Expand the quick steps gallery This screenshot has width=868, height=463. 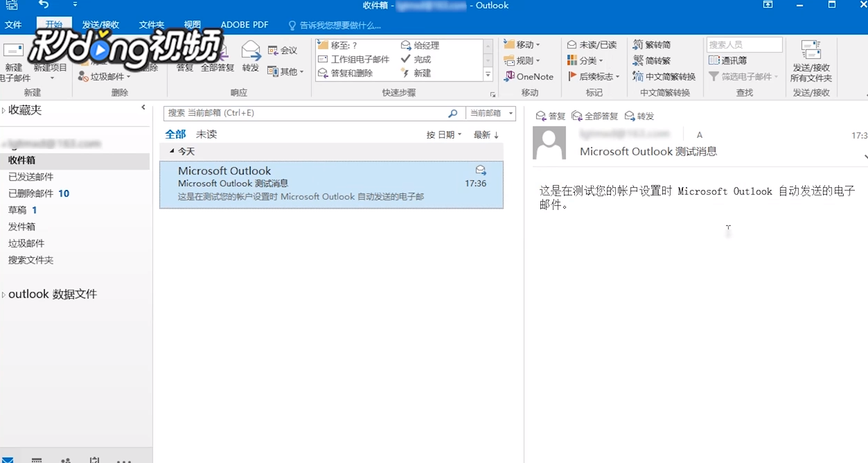pos(488,75)
